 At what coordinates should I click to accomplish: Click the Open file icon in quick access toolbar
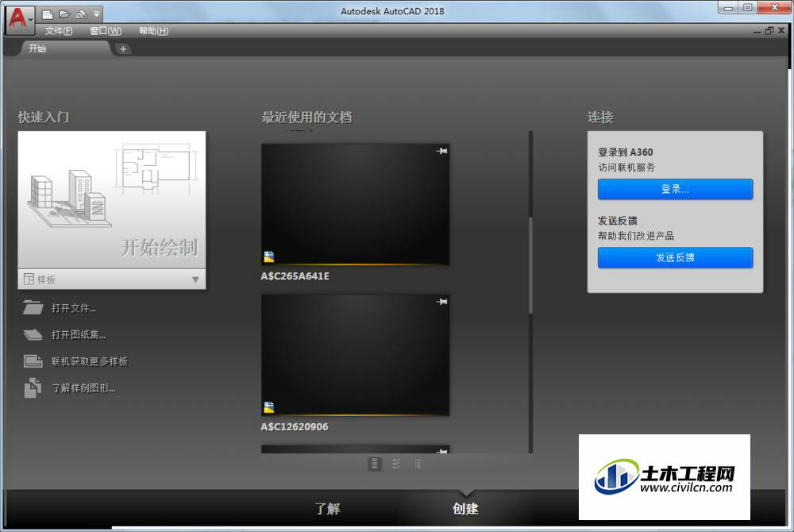64,14
